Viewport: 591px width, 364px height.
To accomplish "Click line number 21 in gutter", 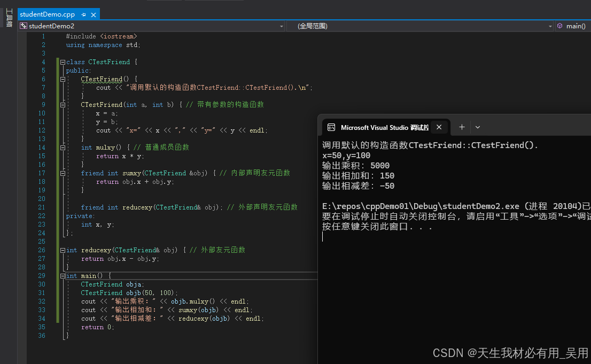I will click(x=42, y=207).
